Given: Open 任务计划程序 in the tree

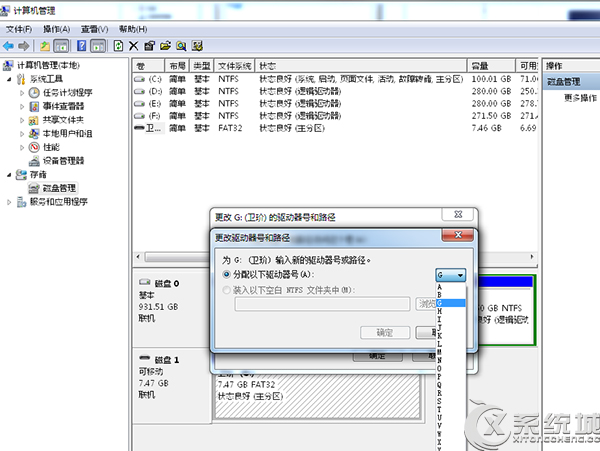Looking at the screenshot, I should pyautogui.click(x=67, y=93).
